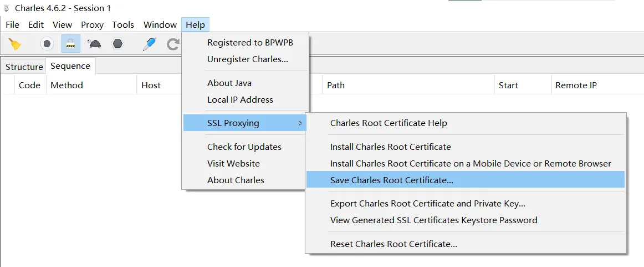
Task: Open the File menu
Action: point(12,24)
